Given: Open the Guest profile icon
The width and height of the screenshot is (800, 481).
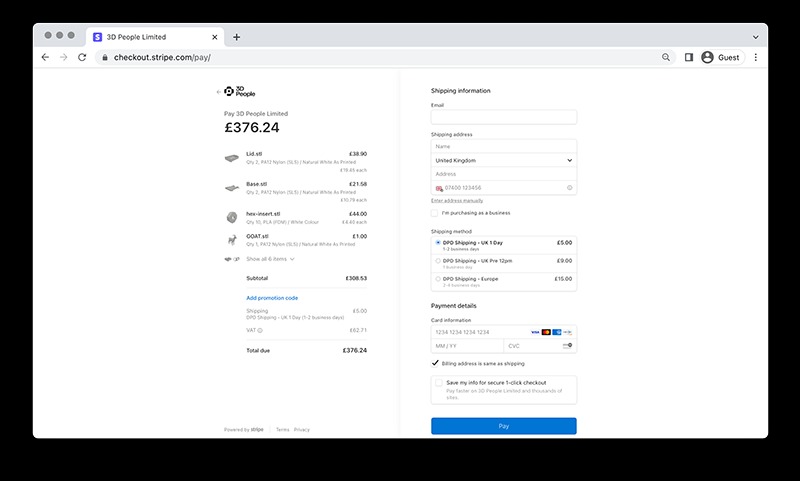Looking at the screenshot, I should pos(708,58).
